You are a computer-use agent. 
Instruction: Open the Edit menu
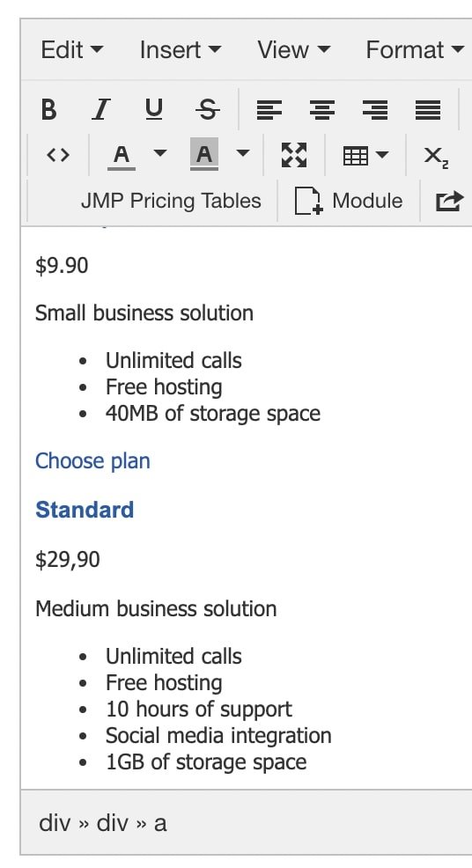tap(72, 50)
